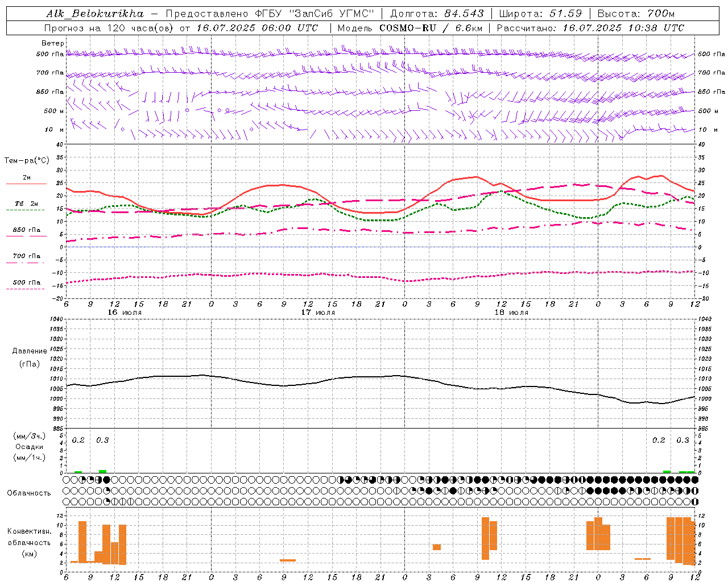Click the '17 июля' date label

pyautogui.click(x=318, y=312)
